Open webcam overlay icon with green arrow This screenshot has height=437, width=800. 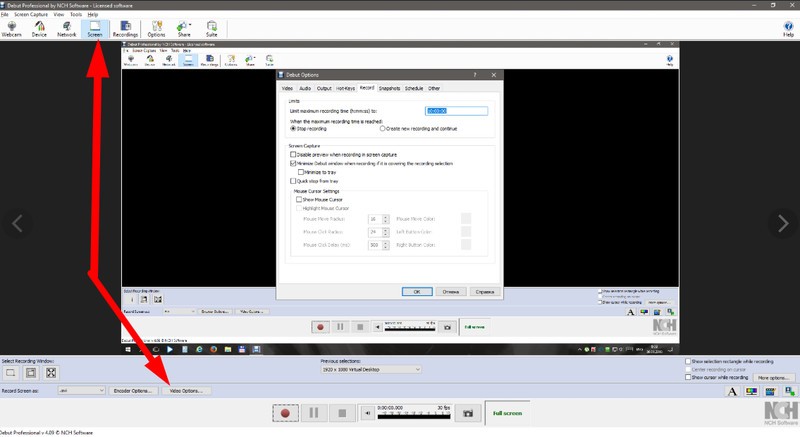click(x=789, y=392)
